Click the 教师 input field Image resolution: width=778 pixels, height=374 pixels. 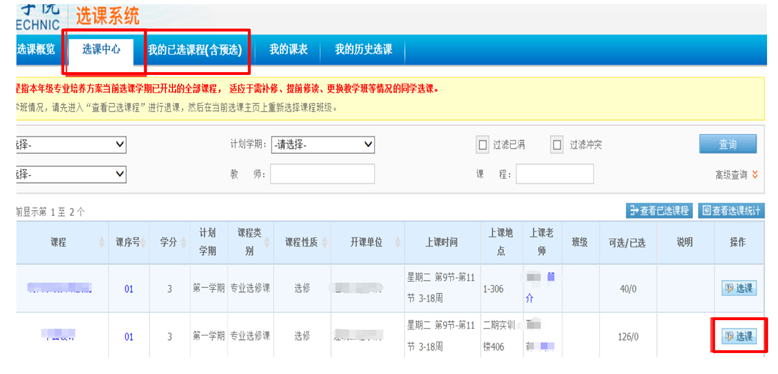tap(323, 174)
